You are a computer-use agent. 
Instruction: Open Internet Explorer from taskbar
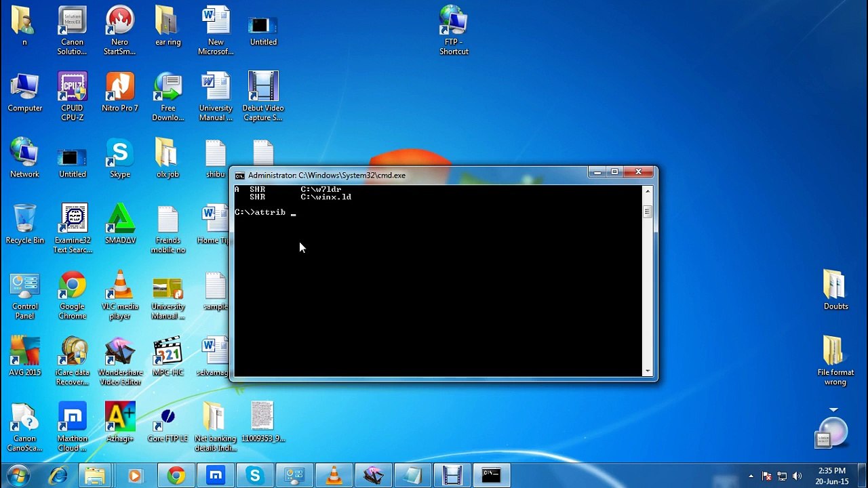[x=58, y=476]
